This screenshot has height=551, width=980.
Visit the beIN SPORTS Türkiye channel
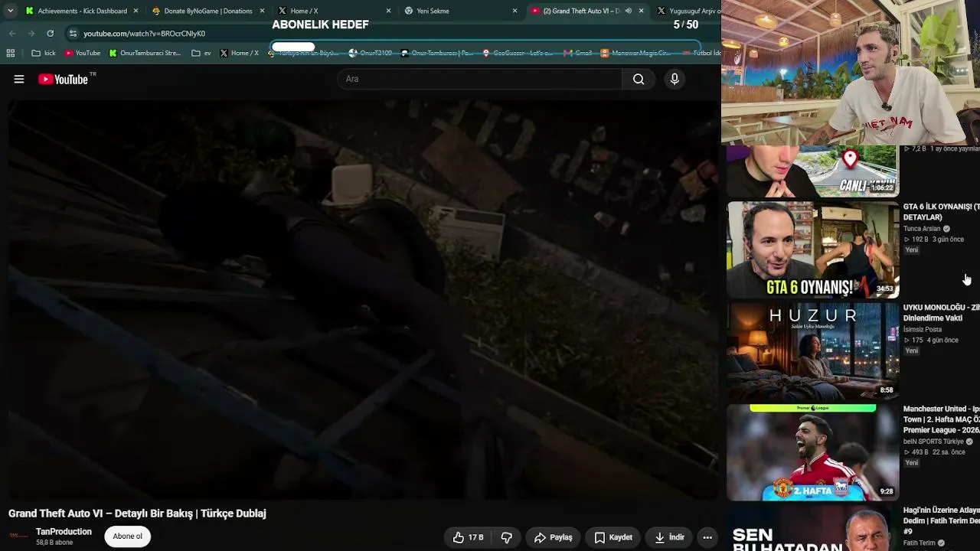933,442
